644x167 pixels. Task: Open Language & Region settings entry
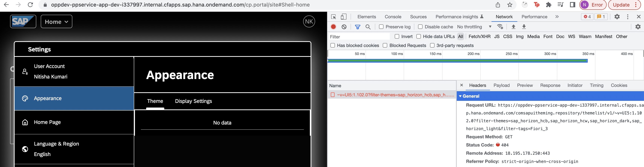pos(74,149)
